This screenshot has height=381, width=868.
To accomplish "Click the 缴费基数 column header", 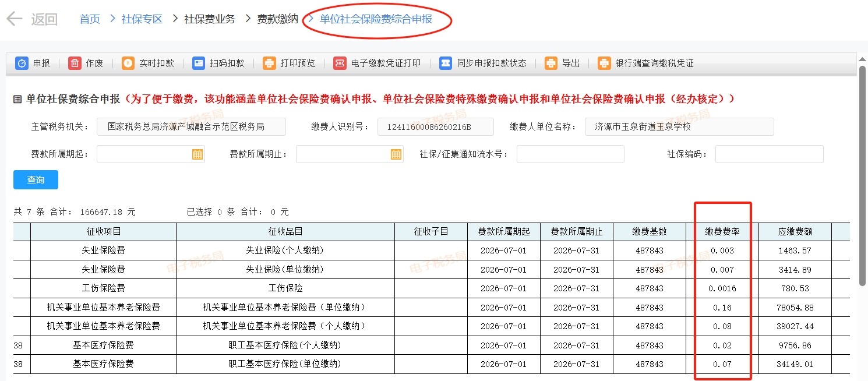I will coord(650,232).
